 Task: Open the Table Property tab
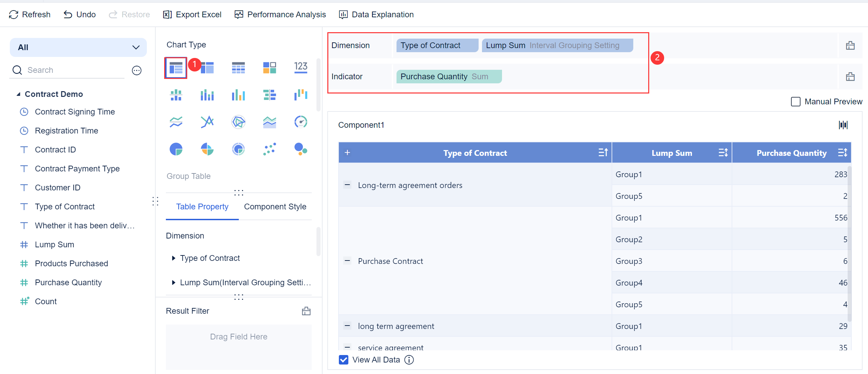point(202,207)
